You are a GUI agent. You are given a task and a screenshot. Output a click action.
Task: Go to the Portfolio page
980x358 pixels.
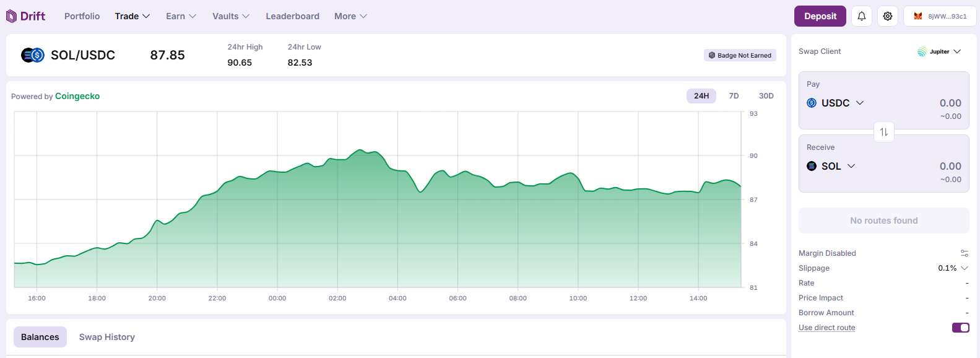pyautogui.click(x=82, y=16)
